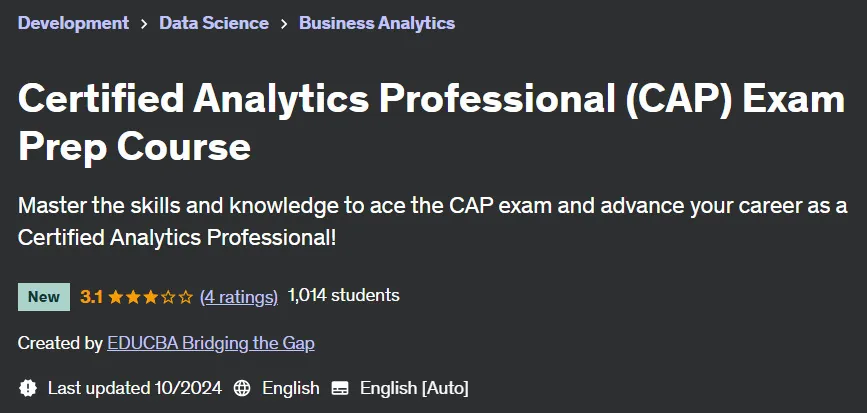
Task: Click the chevron after Data Science
Action: point(284,23)
